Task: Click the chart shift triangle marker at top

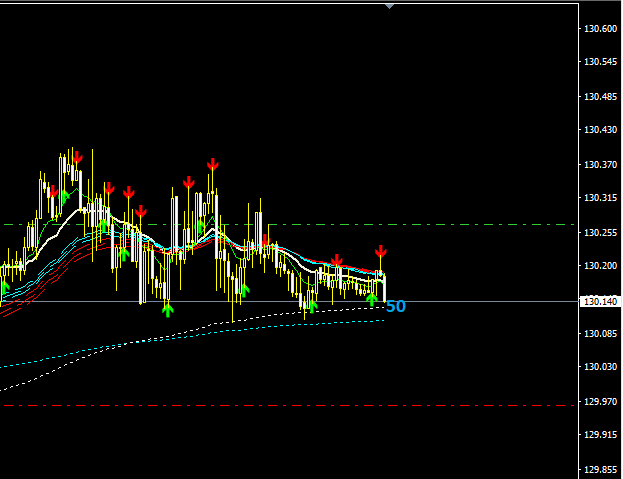Action: click(x=389, y=6)
